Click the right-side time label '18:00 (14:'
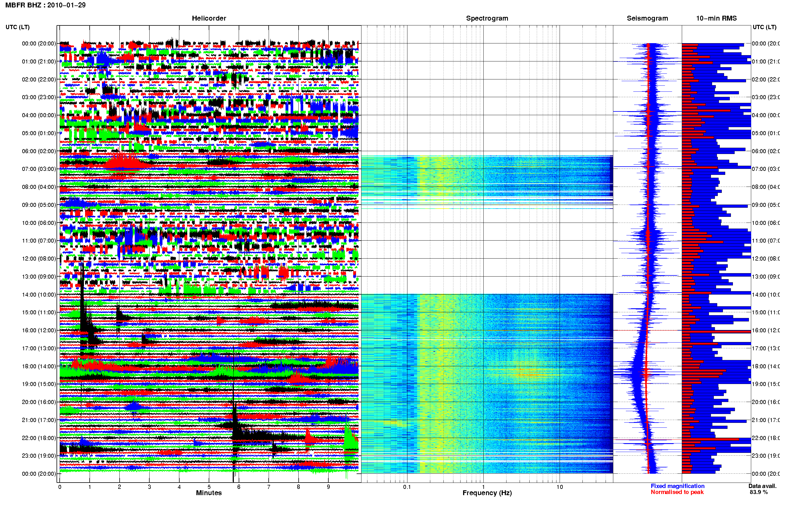This screenshot has height=508, width=812. click(766, 366)
